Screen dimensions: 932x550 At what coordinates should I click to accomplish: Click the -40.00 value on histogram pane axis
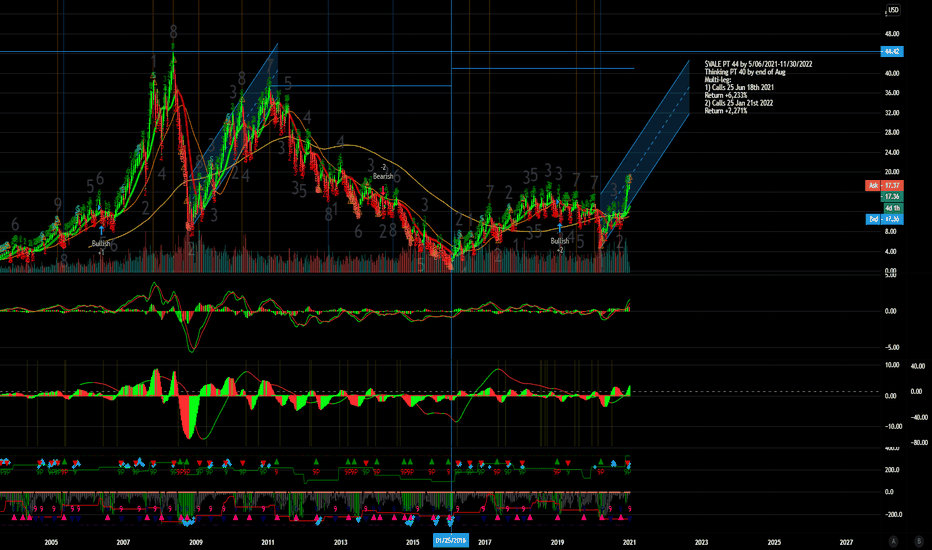(x=918, y=417)
